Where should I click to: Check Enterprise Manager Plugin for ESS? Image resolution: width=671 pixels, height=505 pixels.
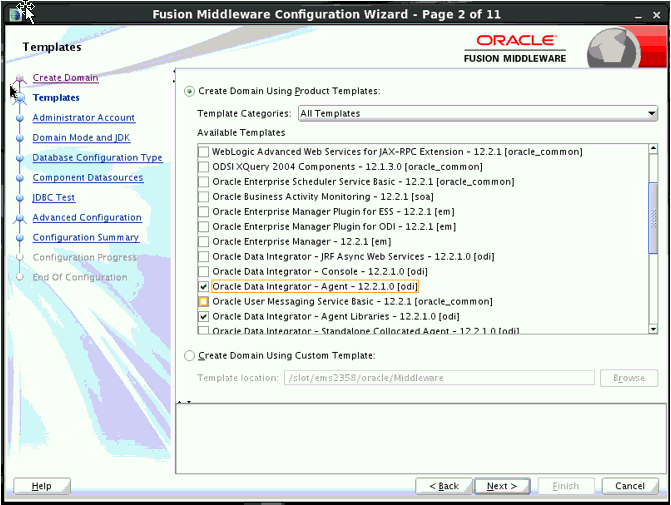204,211
